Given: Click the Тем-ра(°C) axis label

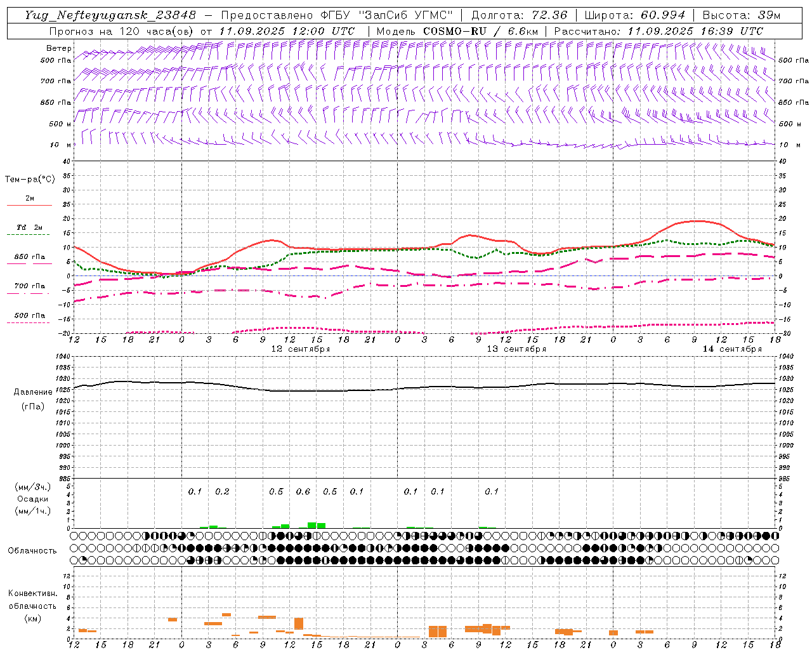Looking at the screenshot, I should [30, 180].
